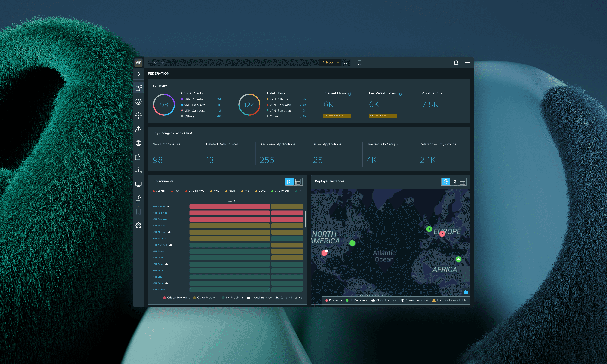Click the Europe cluster marker labeled 3

pyautogui.click(x=429, y=229)
